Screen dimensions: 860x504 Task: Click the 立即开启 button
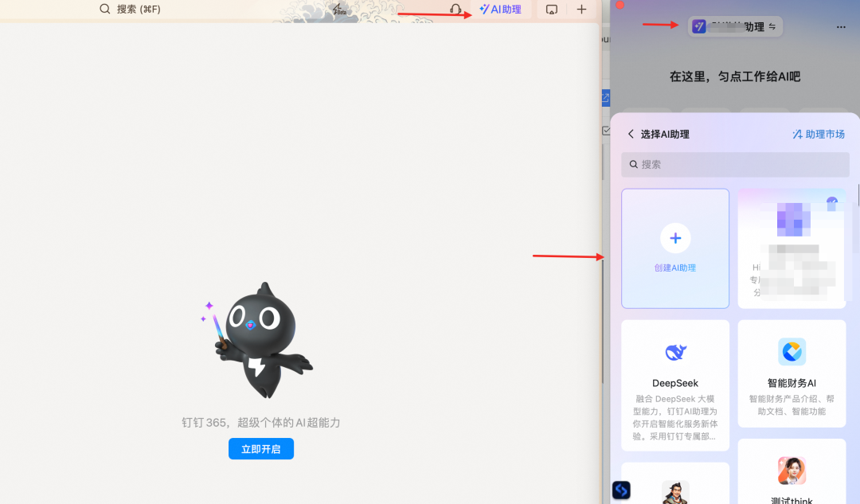pos(261,448)
